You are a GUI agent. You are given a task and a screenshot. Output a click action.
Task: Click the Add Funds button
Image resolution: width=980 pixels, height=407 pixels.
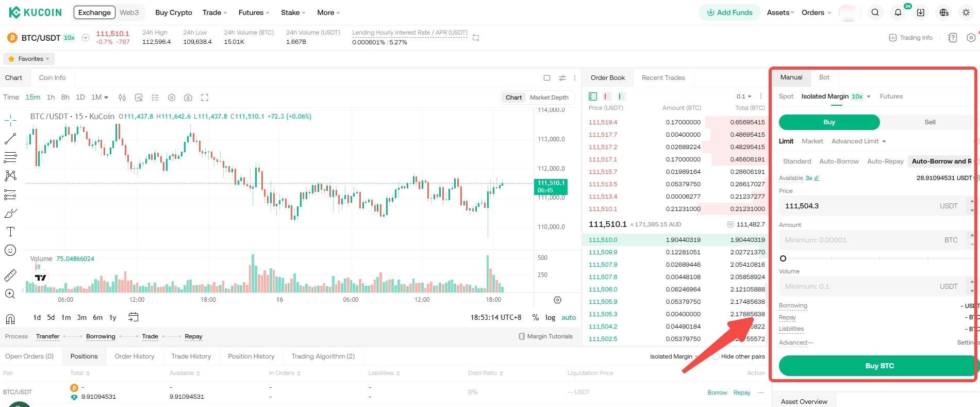[729, 12]
